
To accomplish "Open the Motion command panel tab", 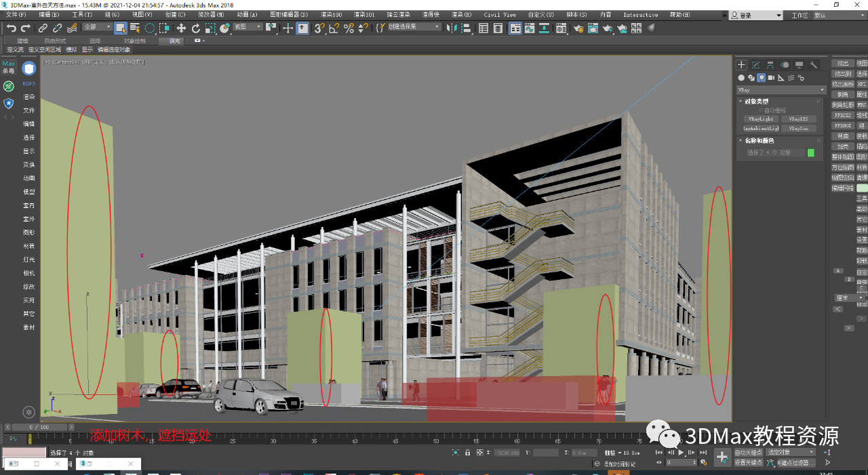I will (785, 65).
